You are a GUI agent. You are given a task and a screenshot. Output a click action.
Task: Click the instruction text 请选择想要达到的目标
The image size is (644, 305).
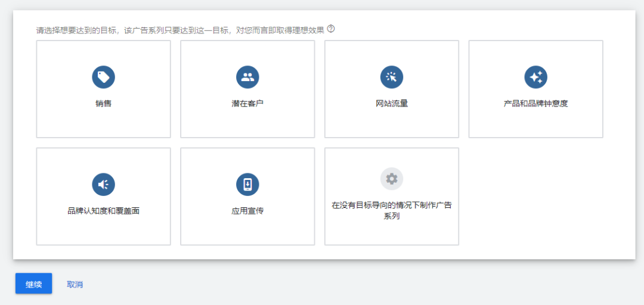pos(76,31)
